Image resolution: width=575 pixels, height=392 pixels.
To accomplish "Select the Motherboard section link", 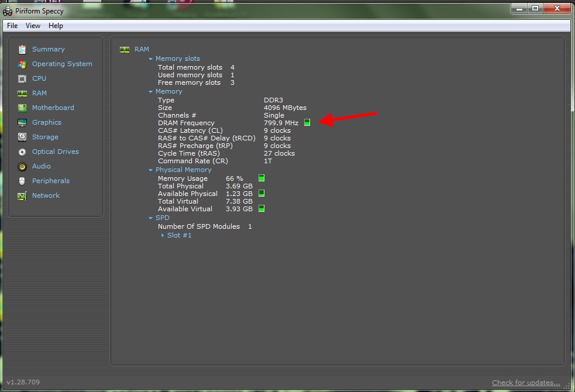I will tap(53, 108).
